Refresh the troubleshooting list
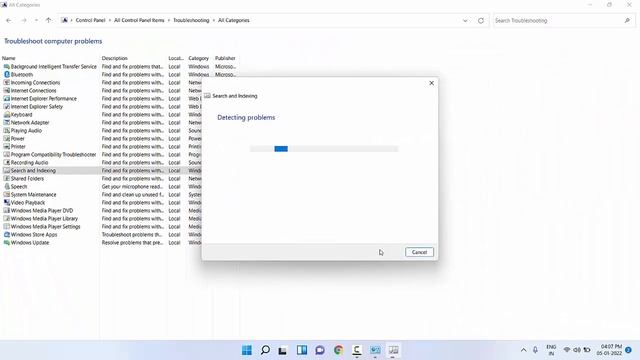Viewport: 640px width, 360px height. coord(481,20)
